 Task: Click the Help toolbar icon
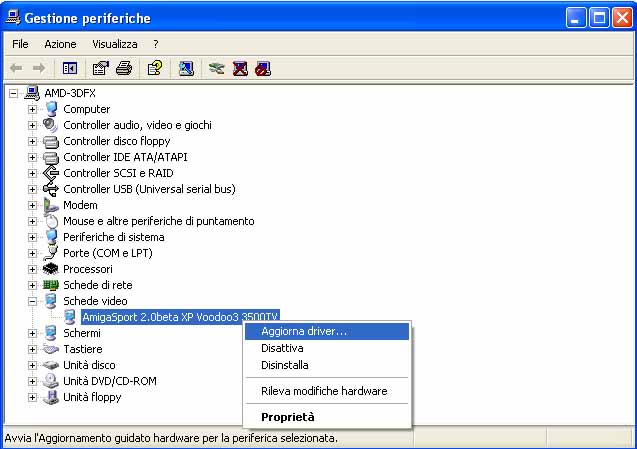click(x=155, y=68)
